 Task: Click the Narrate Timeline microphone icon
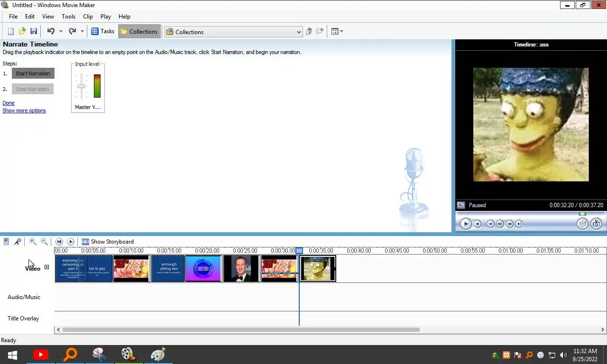coord(18,242)
